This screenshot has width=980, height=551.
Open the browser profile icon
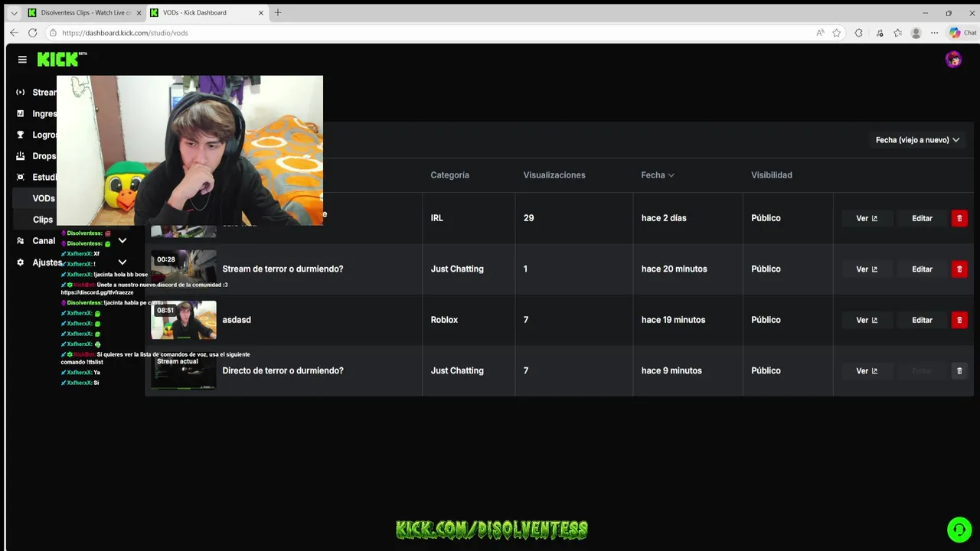pos(916,33)
